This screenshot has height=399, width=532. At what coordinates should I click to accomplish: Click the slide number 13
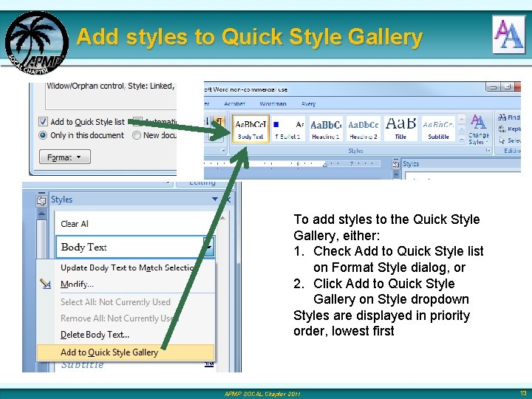(523, 393)
